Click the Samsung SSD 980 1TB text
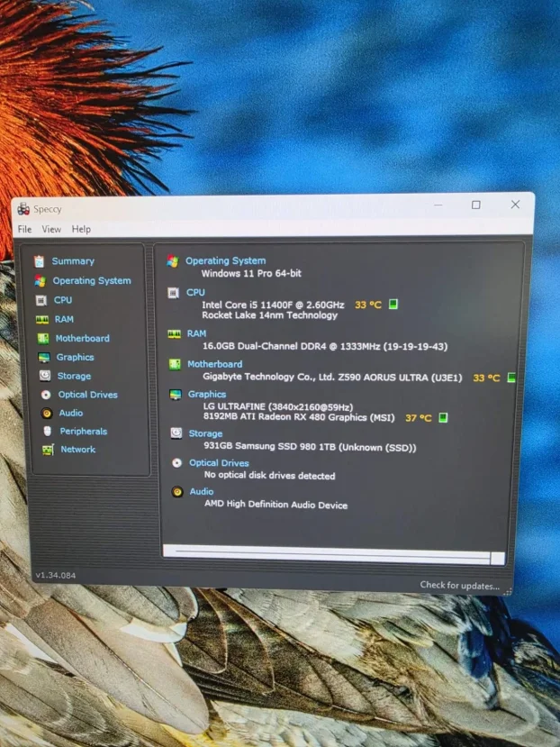The image size is (560, 747). coord(310,447)
